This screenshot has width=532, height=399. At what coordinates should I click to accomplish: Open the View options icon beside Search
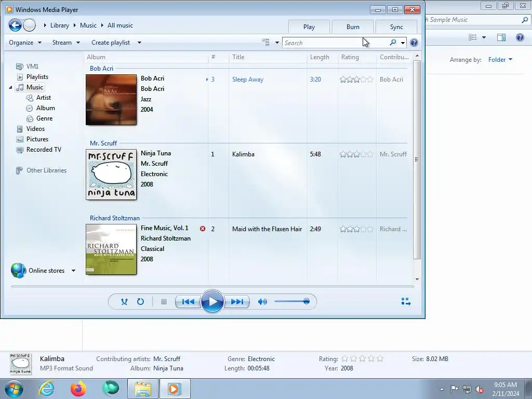pos(265,43)
